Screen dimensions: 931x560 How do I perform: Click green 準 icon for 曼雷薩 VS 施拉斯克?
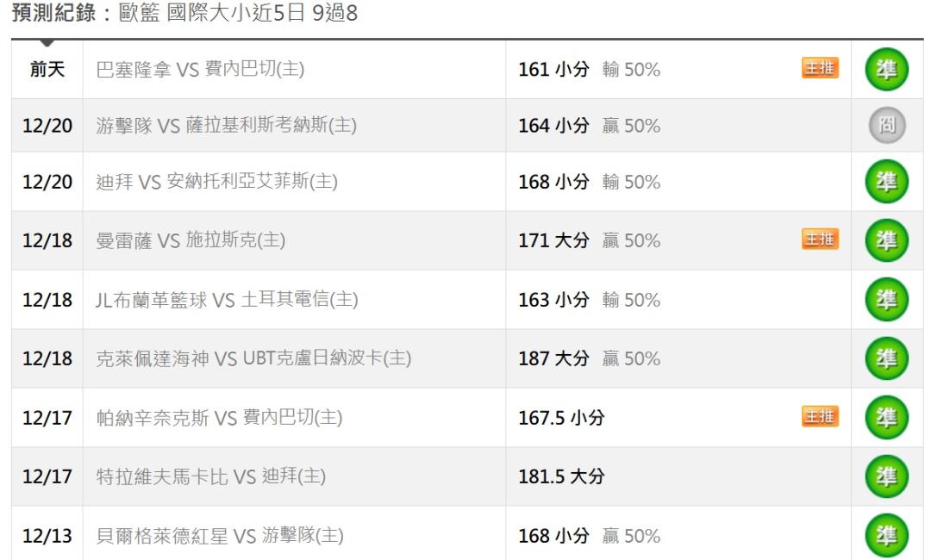click(x=886, y=240)
